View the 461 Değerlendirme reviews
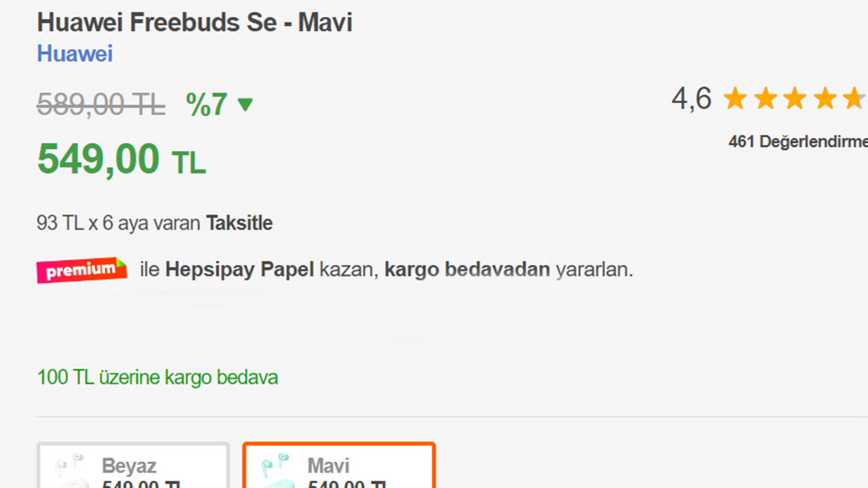Screen dimensions: 868x488 798,142
